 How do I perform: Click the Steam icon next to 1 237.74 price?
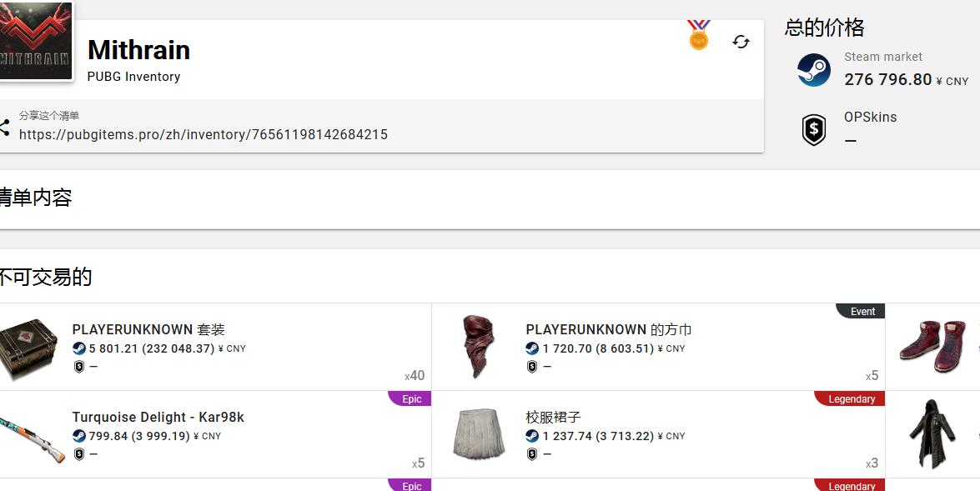(x=532, y=436)
